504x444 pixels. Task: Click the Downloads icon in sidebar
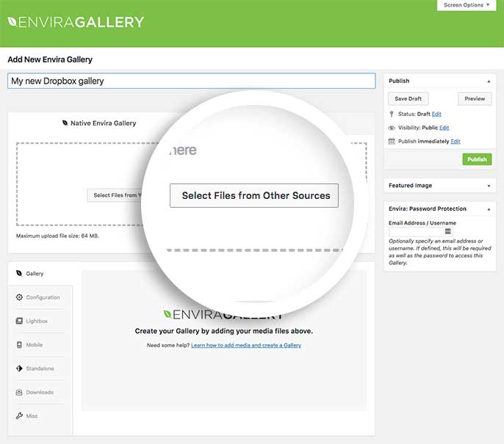tap(19, 392)
